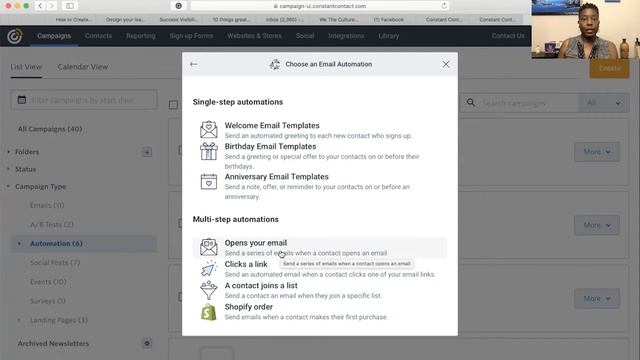
Task: Open the second campaign's More dropdown
Action: click(597, 225)
